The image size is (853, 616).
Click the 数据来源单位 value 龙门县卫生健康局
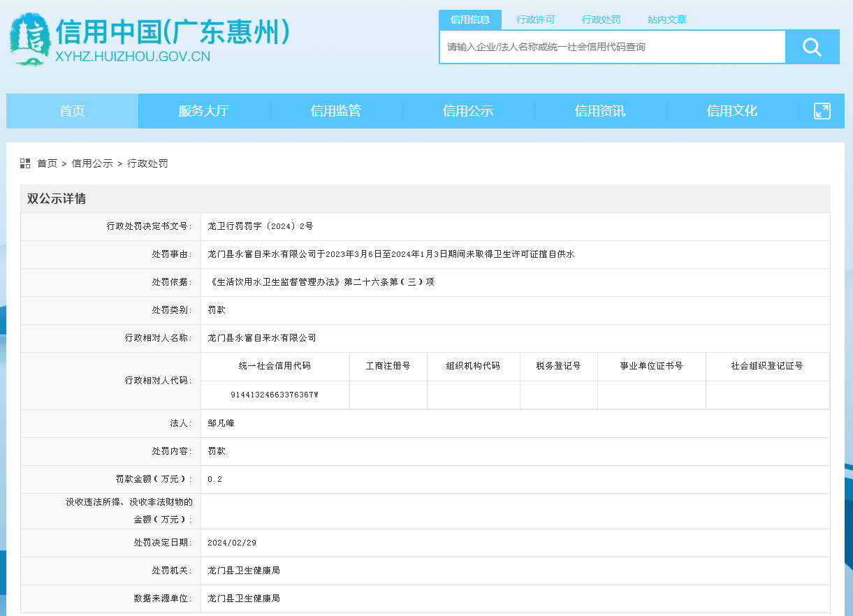(x=244, y=599)
